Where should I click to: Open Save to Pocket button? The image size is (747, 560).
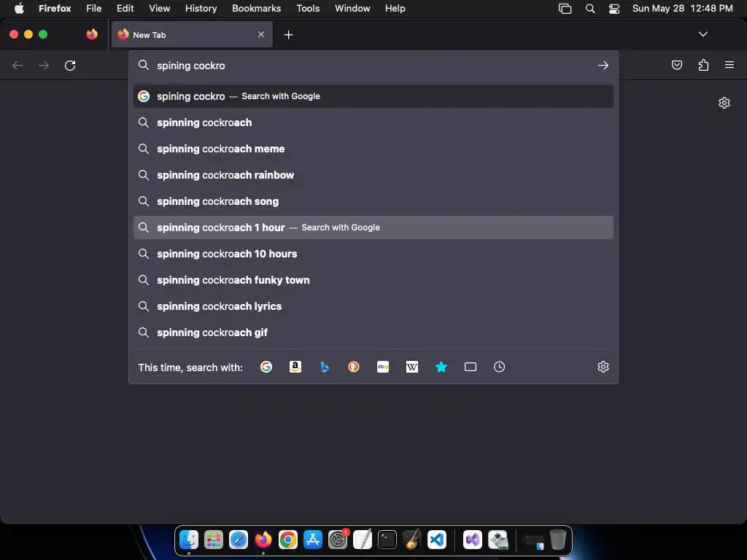click(677, 65)
